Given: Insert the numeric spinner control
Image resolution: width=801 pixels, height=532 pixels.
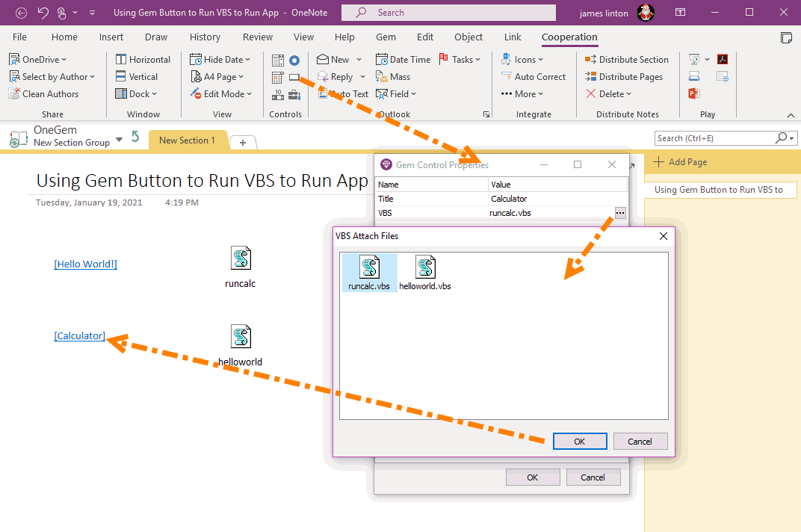Looking at the screenshot, I should [x=277, y=94].
